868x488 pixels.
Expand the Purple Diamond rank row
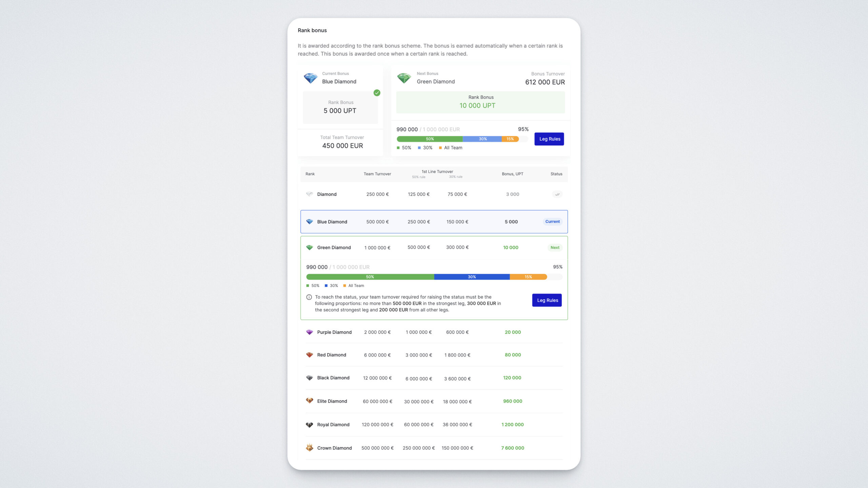[434, 332]
